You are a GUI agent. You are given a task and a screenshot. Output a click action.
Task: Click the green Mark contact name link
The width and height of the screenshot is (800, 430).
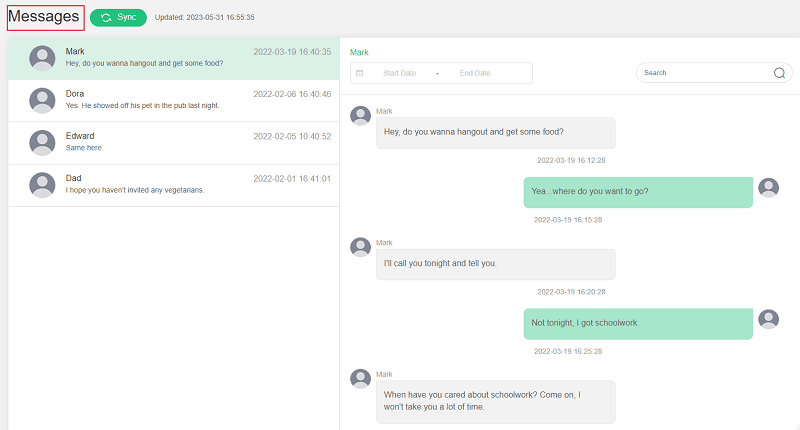pos(359,52)
